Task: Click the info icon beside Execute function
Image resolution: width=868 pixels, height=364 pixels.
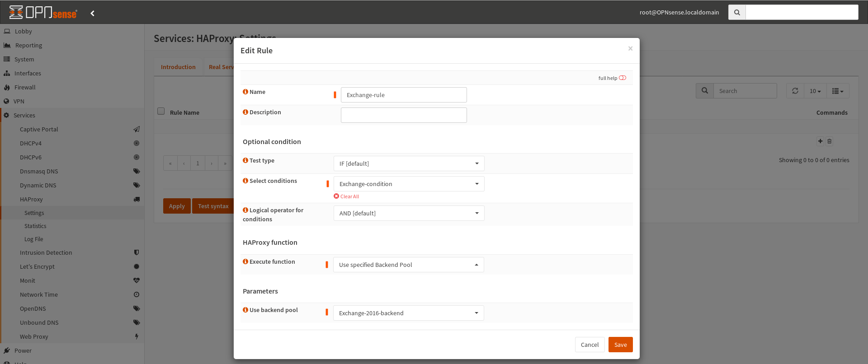Action: tap(245, 261)
